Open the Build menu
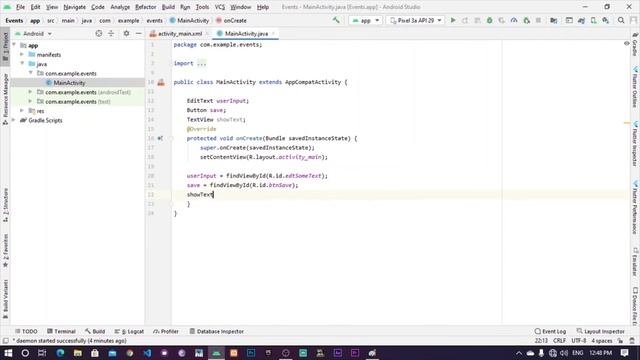This screenshot has width=640, height=360. point(168,7)
